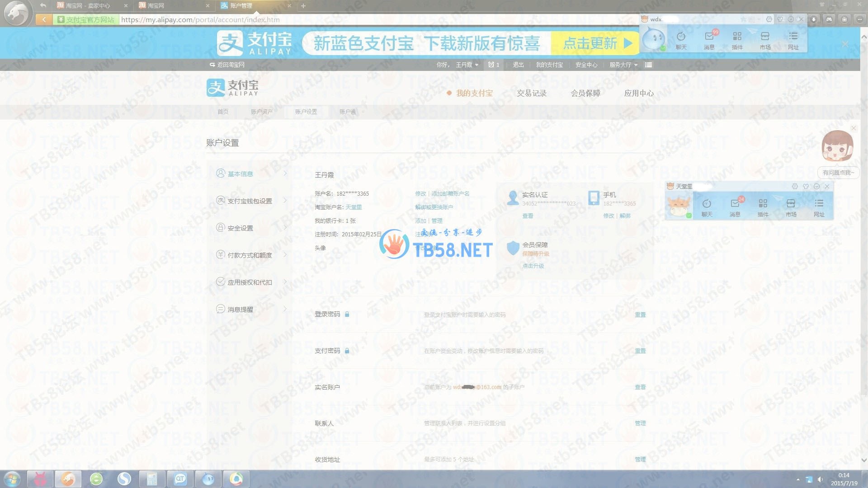The width and height of the screenshot is (868, 488).
Task: Open 我的支付宝 main navigation
Action: click(474, 93)
